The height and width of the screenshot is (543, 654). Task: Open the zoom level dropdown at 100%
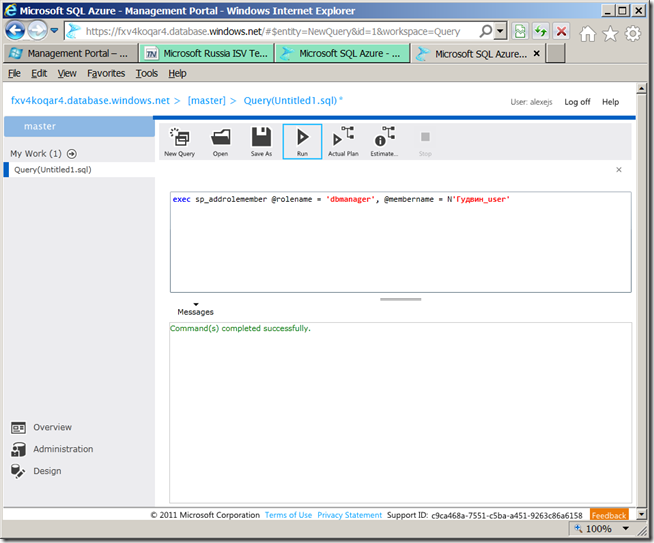(x=626, y=528)
